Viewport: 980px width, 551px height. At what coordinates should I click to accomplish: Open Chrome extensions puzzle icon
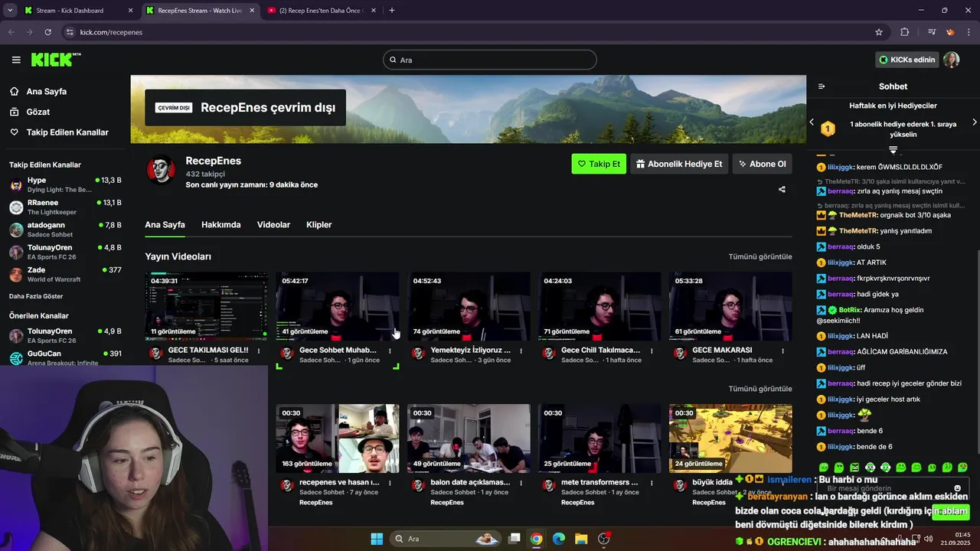coord(905,32)
